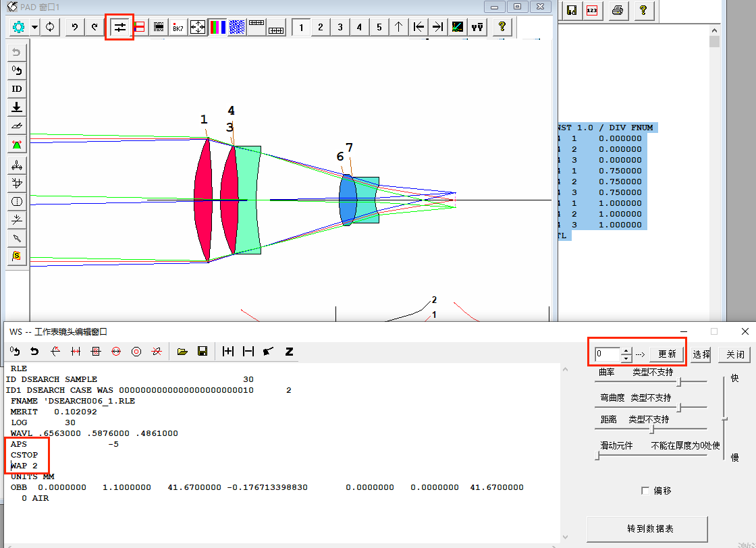Click the yellow S flag icon in sidebar
Screen dimensions: 756x548
pos(17,256)
